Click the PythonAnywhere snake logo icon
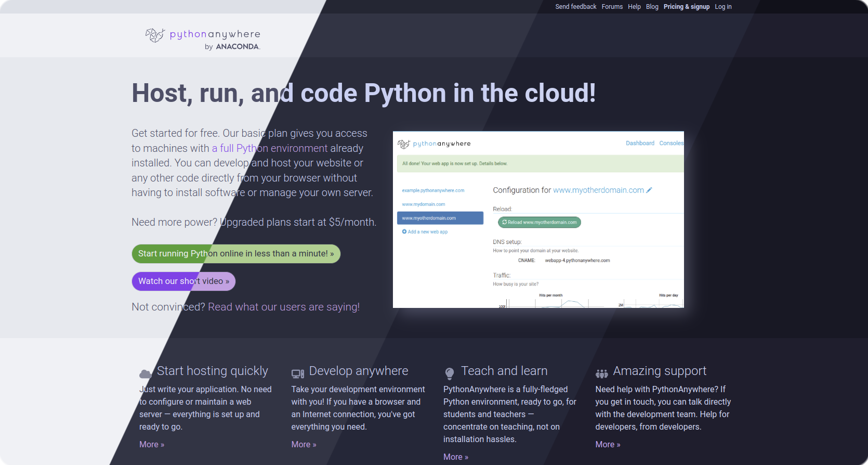The height and width of the screenshot is (465, 868). (x=155, y=35)
